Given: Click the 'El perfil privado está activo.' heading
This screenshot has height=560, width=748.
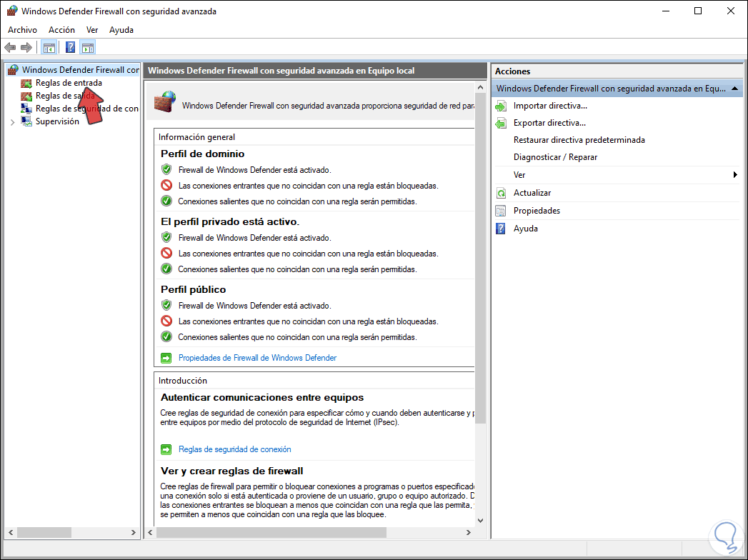Looking at the screenshot, I should (x=230, y=222).
